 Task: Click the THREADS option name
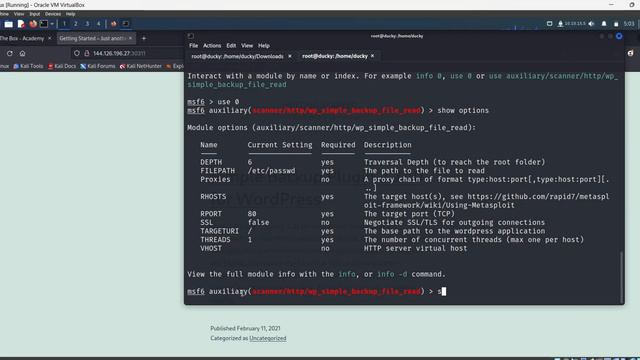click(215, 240)
